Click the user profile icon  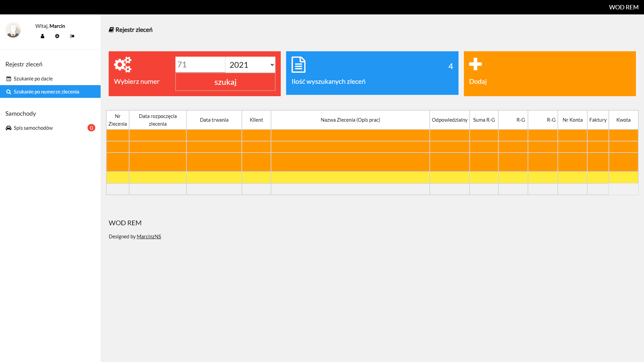click(x=43, y=36)
